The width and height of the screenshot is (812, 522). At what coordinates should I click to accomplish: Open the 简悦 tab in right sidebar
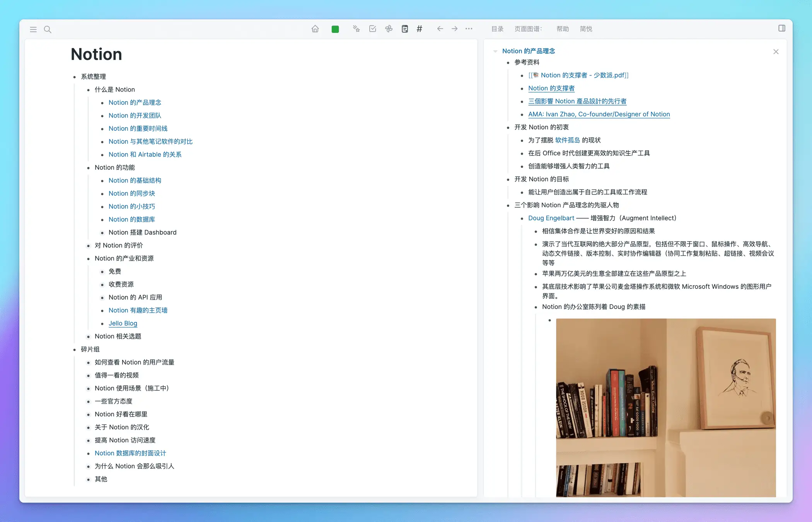click(586, 29)
